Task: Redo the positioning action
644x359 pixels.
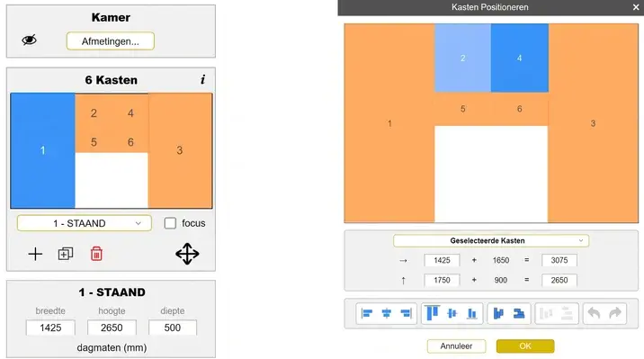Action: 615,314
